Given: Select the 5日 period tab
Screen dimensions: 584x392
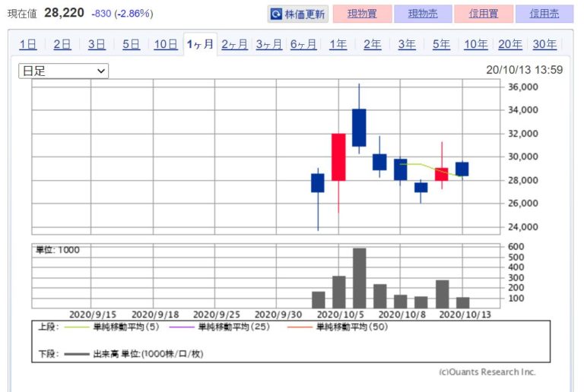Looking at the screenshot, I should pos(131,45).
